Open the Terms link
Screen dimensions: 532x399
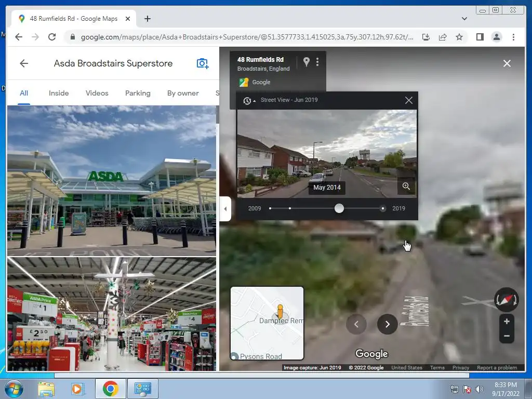437,367
